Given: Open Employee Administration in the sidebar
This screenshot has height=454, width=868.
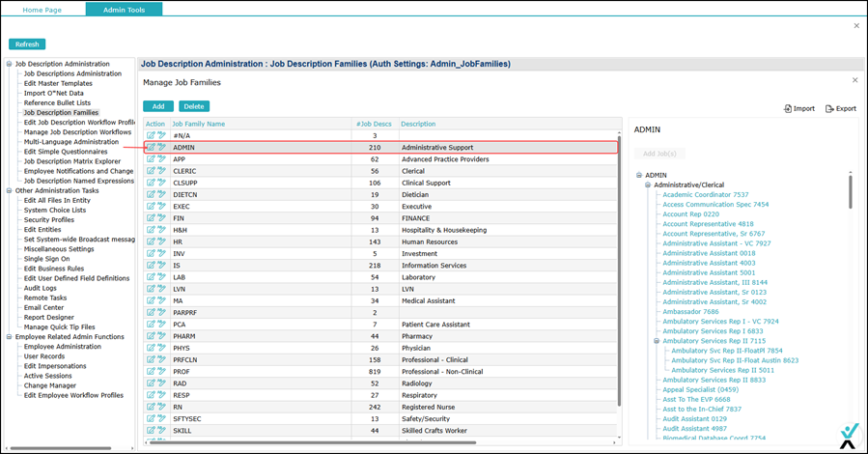Looking at the screenshot, I should click(x=63, y=347).
